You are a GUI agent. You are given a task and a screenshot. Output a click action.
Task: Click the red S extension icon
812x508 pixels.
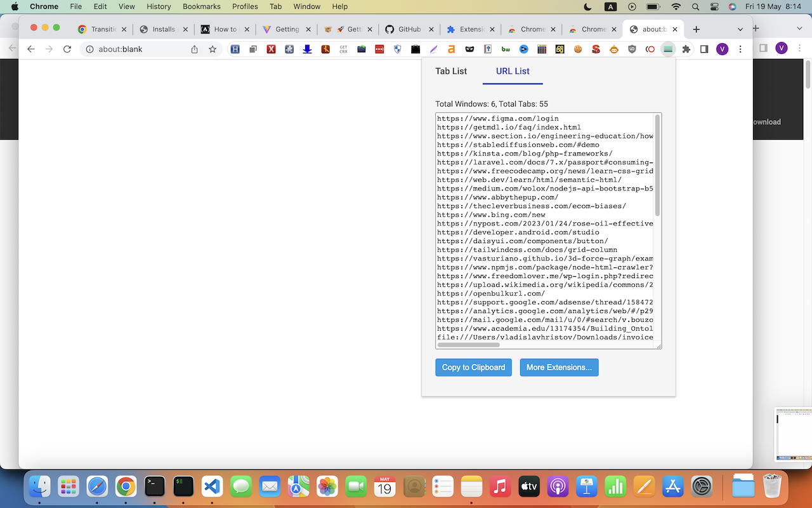[596, 49]
